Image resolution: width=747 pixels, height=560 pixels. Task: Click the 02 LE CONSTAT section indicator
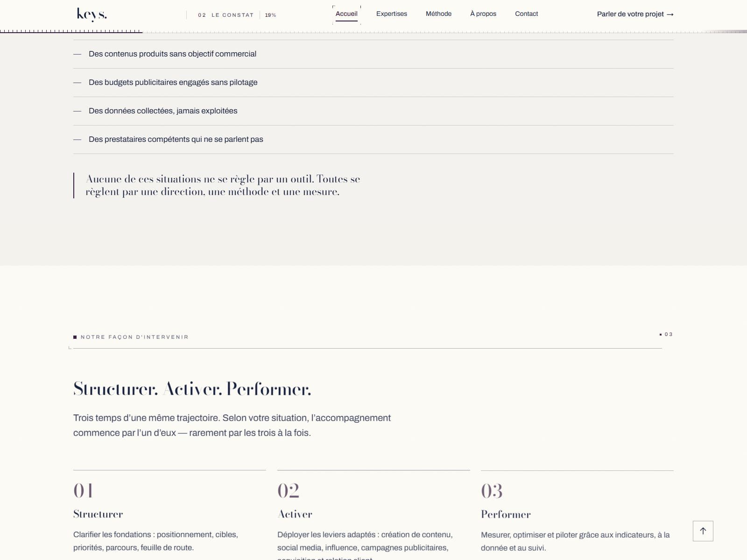click(226, 15)
